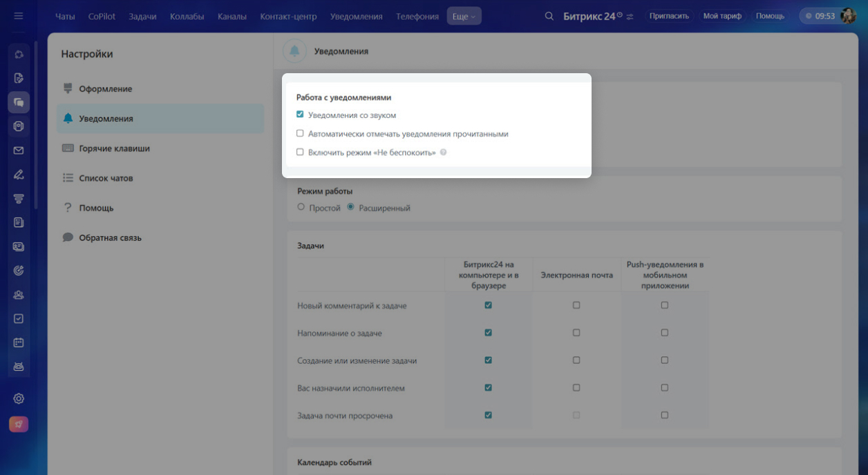
Task: Click the «Пригласить» button
Action: coord(669,16)
